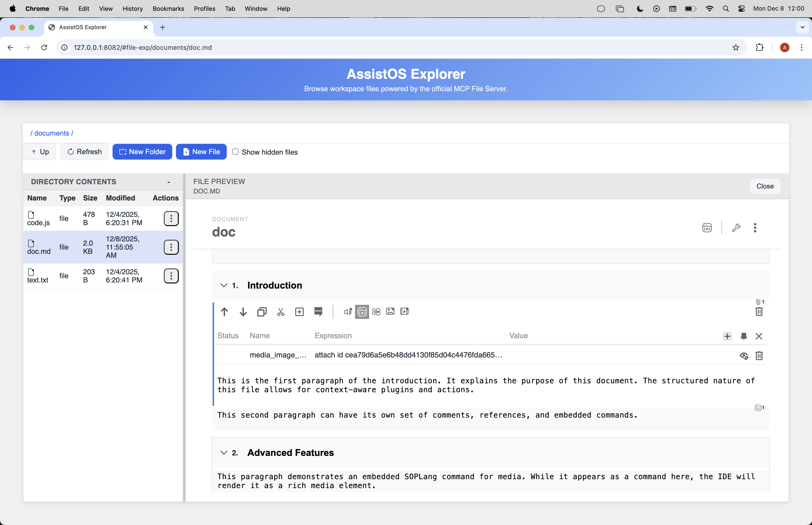
Task: Create a New Folder
Action: coord(142,152)
